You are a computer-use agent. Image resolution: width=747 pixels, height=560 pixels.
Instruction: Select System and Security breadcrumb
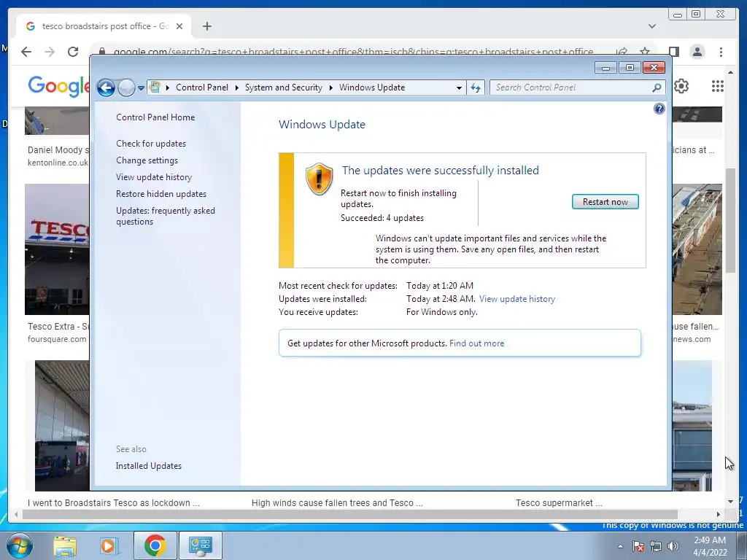click(x=284, y=87)
